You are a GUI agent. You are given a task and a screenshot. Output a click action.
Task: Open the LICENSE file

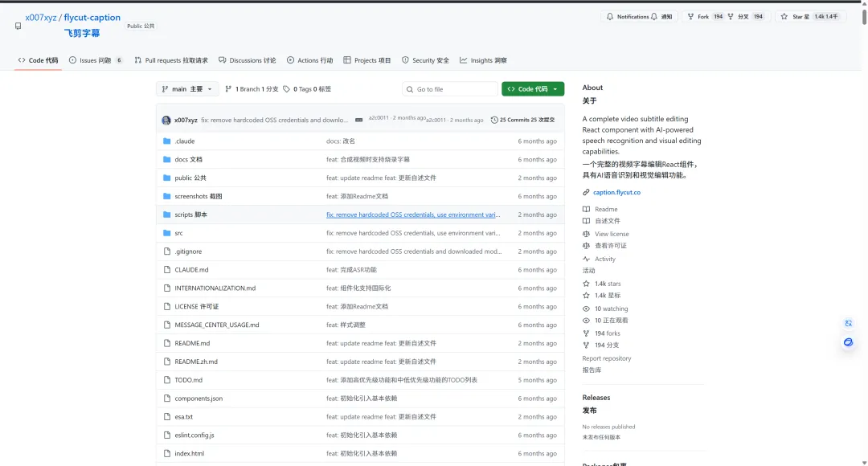click(197, 306)
